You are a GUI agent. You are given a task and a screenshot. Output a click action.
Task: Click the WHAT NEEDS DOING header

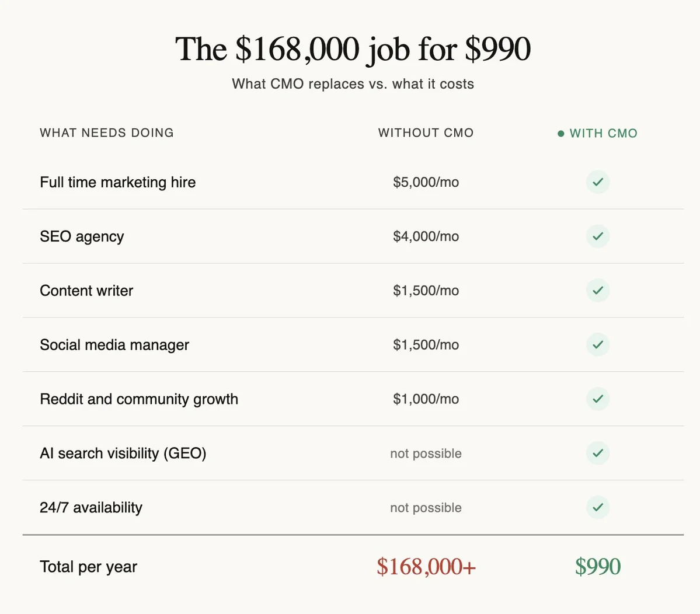[107, 133]
